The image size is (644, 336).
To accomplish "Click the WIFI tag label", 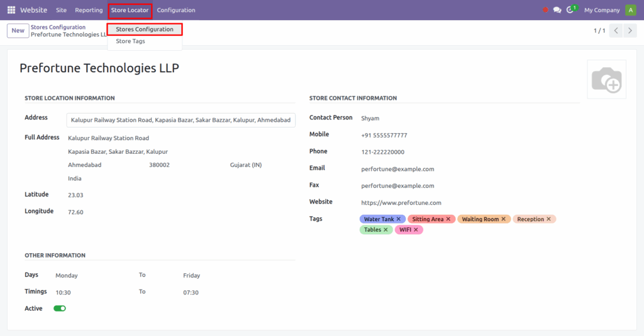I will pos(406,230).
